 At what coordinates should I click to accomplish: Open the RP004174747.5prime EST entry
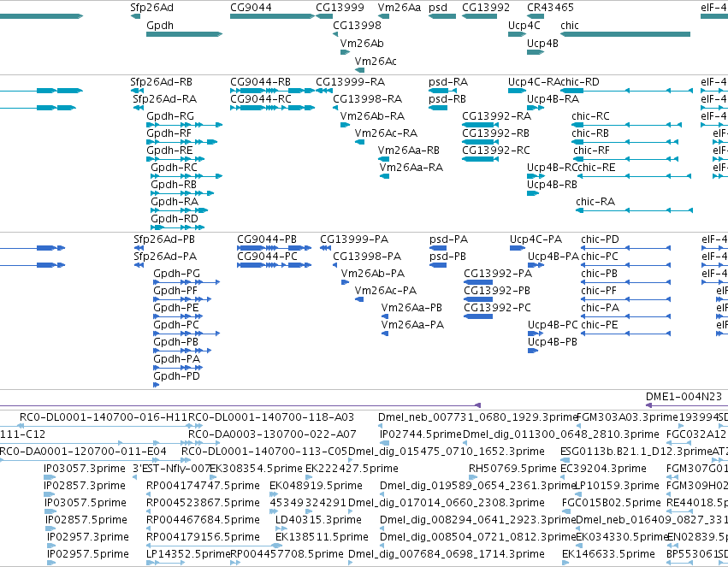[203, 486]
